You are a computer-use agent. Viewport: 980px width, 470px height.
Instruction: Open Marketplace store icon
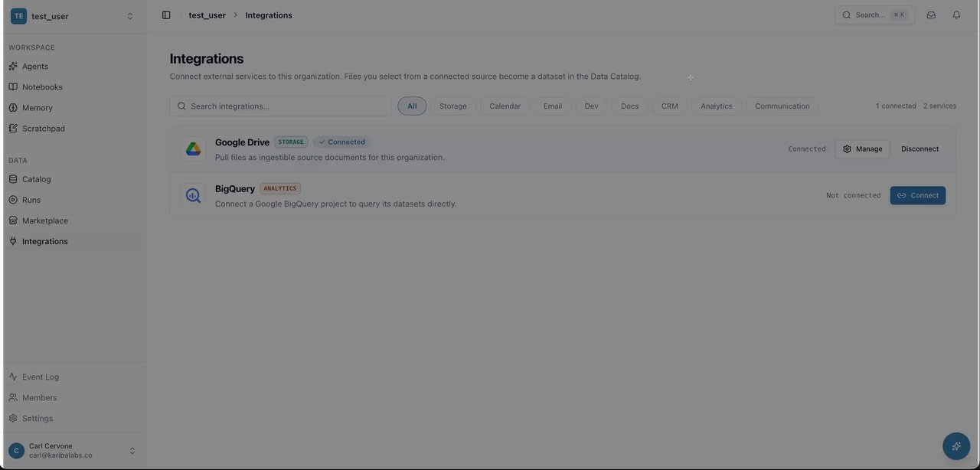tap(13, 220)
